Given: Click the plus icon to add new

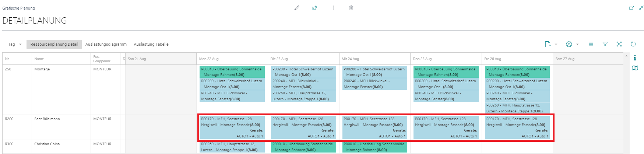Looking at the screenshot, I should [333, 8].
